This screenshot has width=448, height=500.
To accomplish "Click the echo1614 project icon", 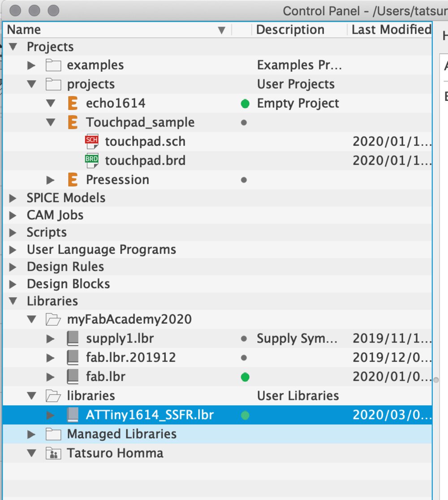I will (73, 104).
